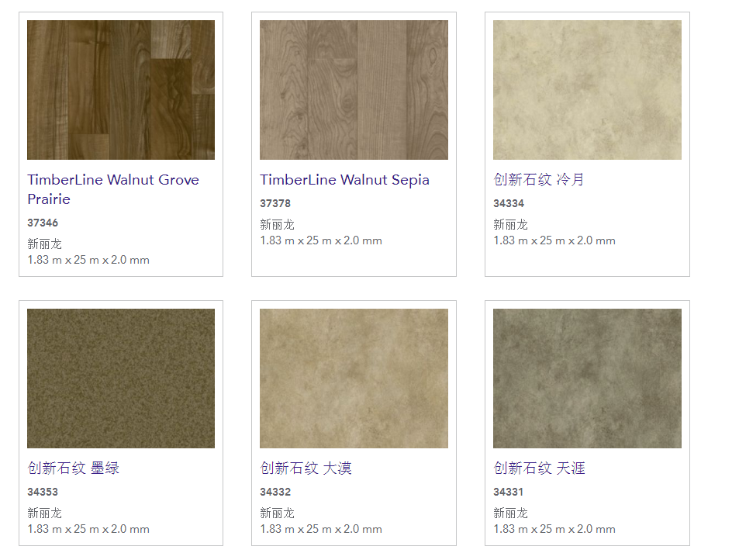The height and width of the screenshot is (560, 739).
Task: Click the TimberLine Walnut Sepia wood swatch image
Action: (354, 90)
